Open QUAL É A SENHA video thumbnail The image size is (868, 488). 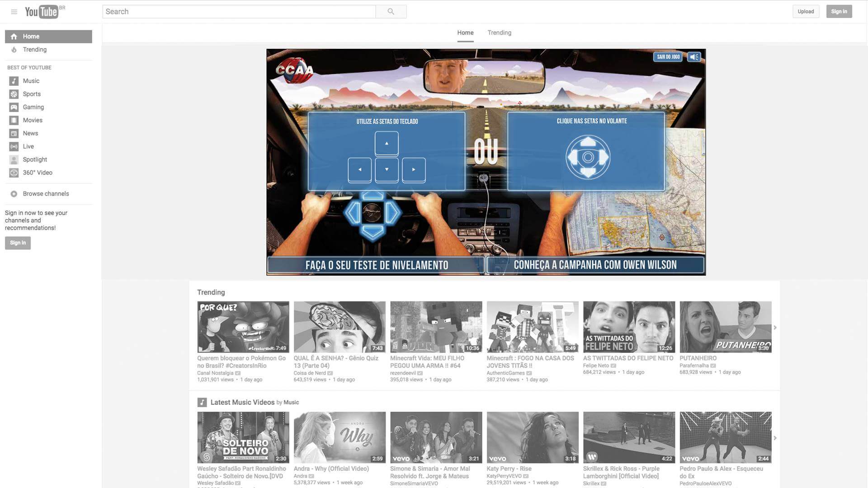point(340,327)
